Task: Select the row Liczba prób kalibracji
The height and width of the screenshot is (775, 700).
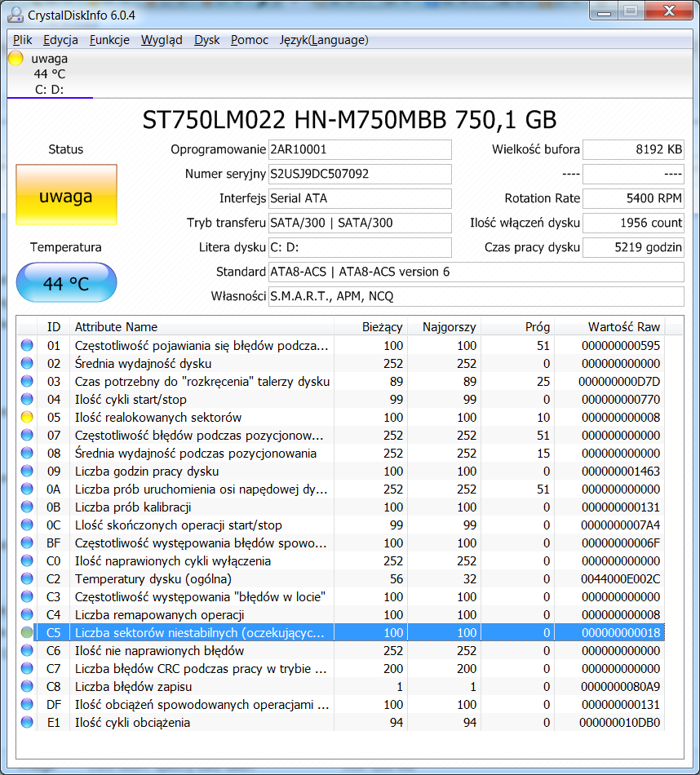Action: (x=341, y=507)
